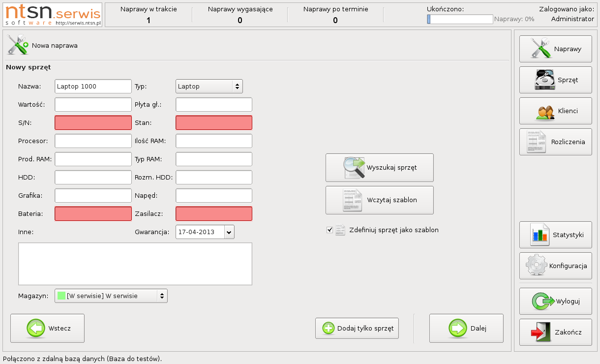Go to Klienci people icon
This screenshot has height=364, width=600.
(x=555, y=111)
